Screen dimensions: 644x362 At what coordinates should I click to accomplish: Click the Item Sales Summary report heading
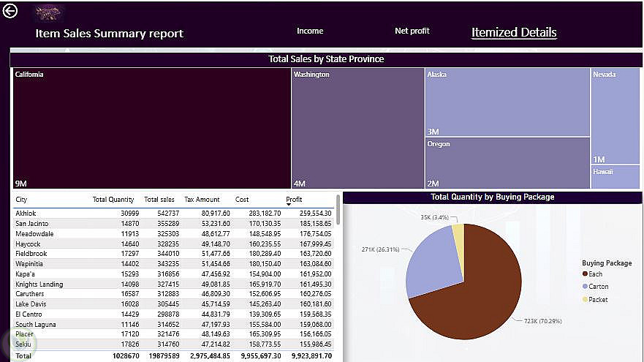109,34
